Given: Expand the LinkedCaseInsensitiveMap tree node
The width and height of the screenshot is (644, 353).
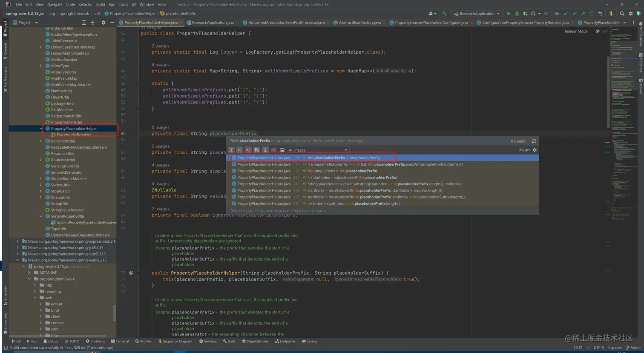Looking at the screenshot, I should 41,47.
